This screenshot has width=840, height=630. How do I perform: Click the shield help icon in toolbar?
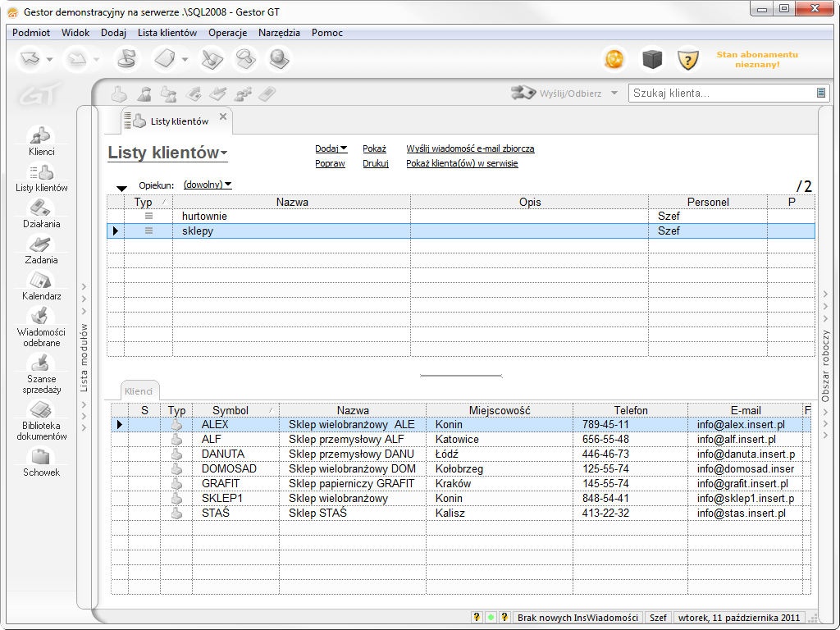click(687, 59)
